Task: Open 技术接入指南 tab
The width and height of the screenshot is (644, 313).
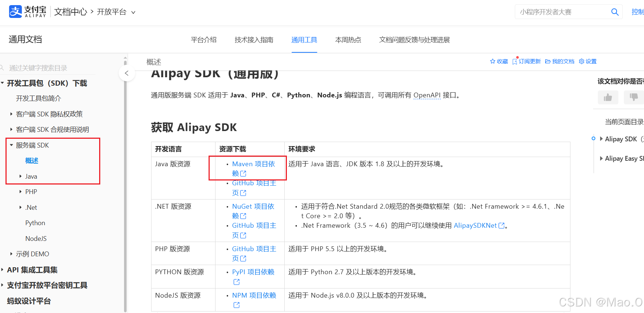Action: (x=254, y=40)
